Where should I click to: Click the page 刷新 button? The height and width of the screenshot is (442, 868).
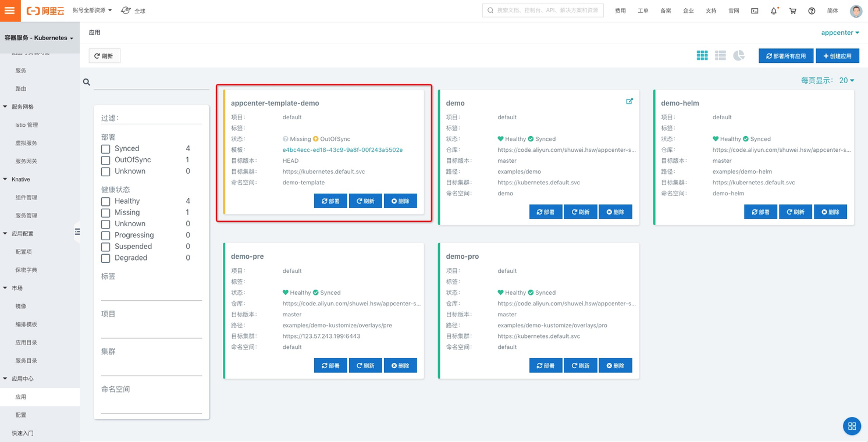point(105,56)
